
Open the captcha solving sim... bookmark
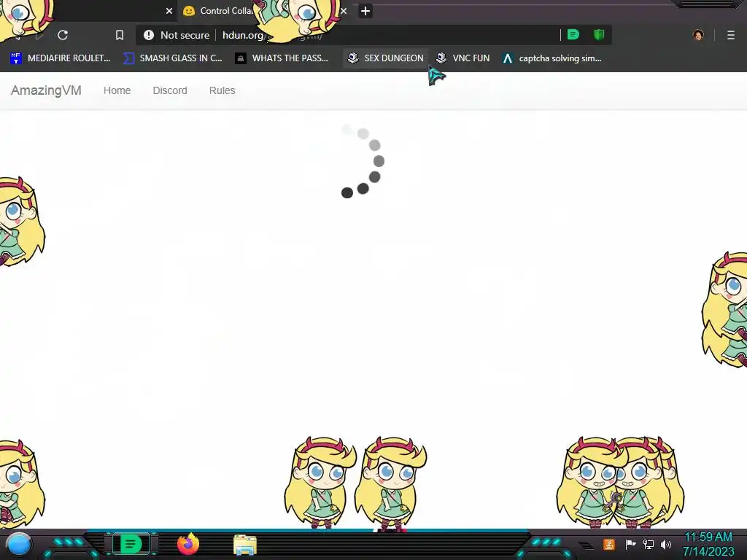[x=551, y=58]
